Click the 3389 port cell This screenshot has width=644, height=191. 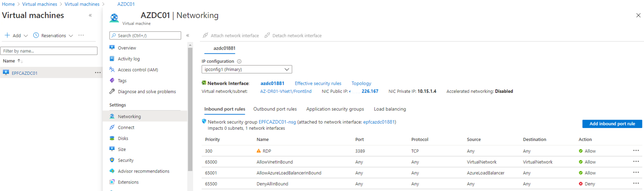pos(360,151)
